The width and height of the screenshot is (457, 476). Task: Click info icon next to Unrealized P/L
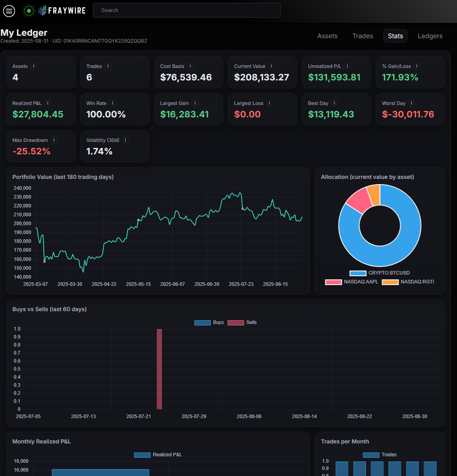click(347, 66)
